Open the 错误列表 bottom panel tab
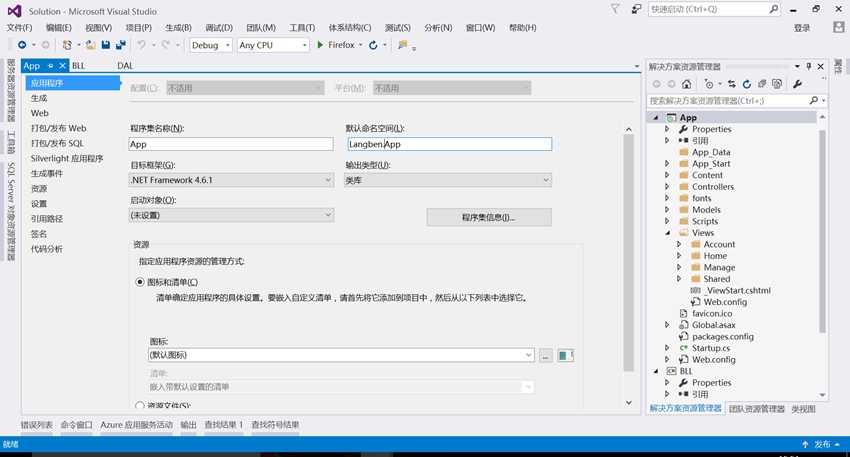The image size is (850, 457). [x=36, y=424]
